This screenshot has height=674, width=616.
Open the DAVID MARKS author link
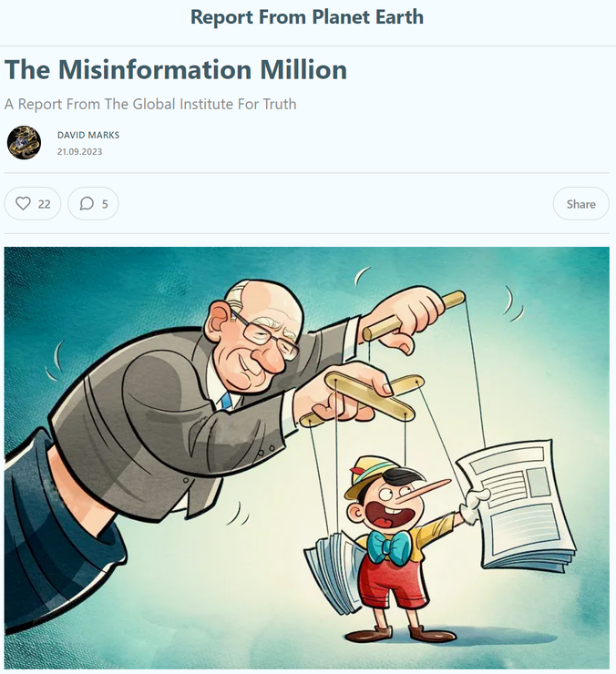[x=88, y=135]
